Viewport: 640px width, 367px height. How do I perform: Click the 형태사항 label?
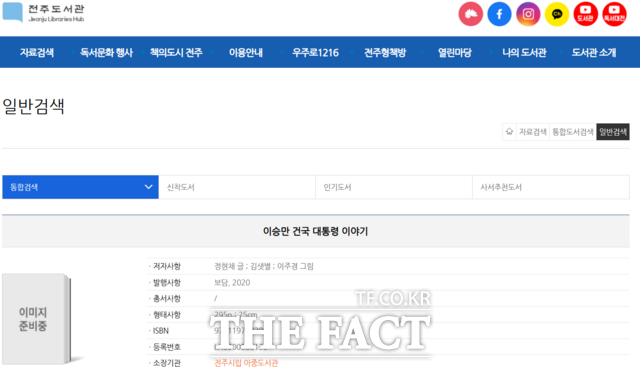coord(167,315)
